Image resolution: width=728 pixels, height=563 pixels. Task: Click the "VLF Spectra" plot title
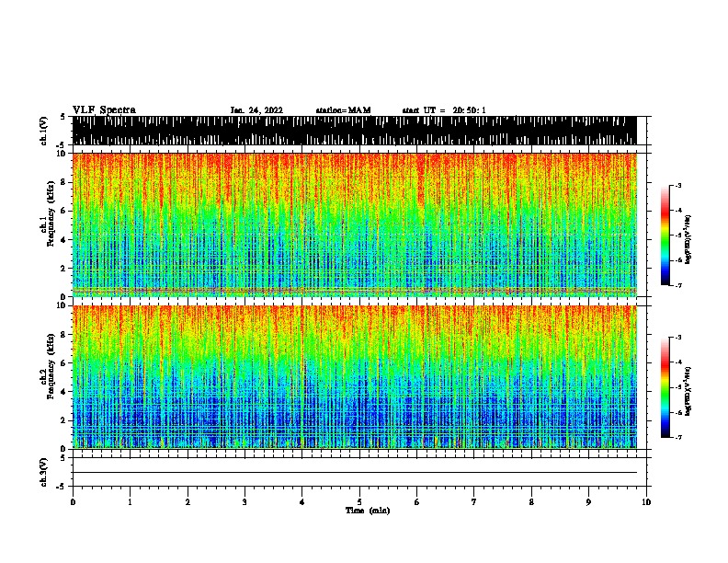104,110
